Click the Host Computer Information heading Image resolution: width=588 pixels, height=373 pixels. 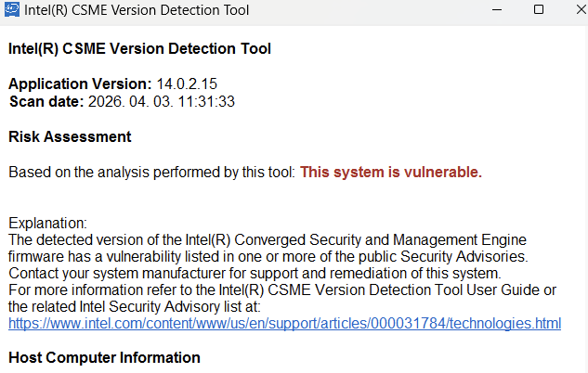pyautogui.click(x=104, y=357)
